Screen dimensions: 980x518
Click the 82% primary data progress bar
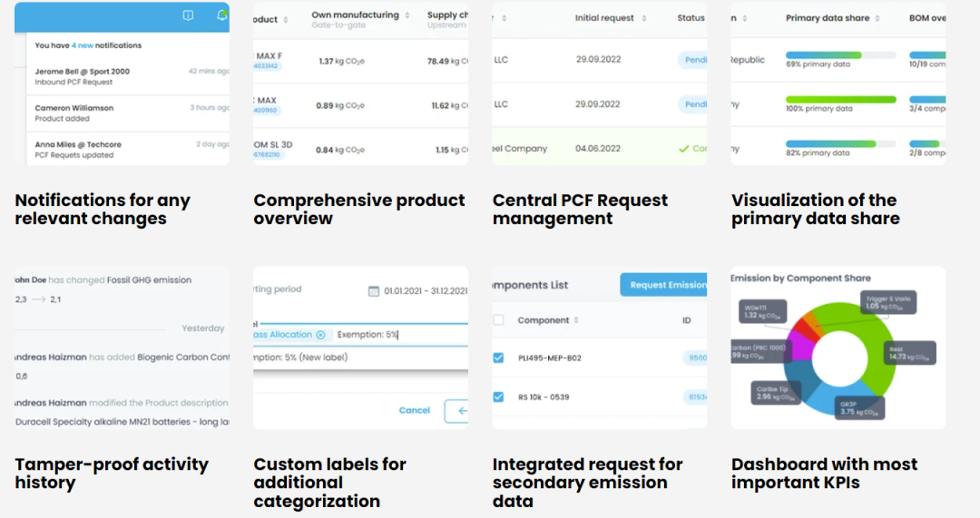840,143
